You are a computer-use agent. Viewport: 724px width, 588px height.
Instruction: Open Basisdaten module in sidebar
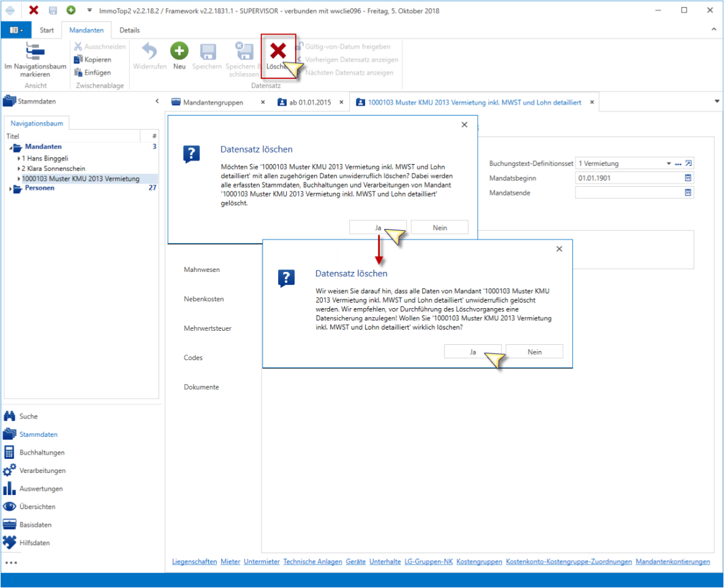[28, 525]
